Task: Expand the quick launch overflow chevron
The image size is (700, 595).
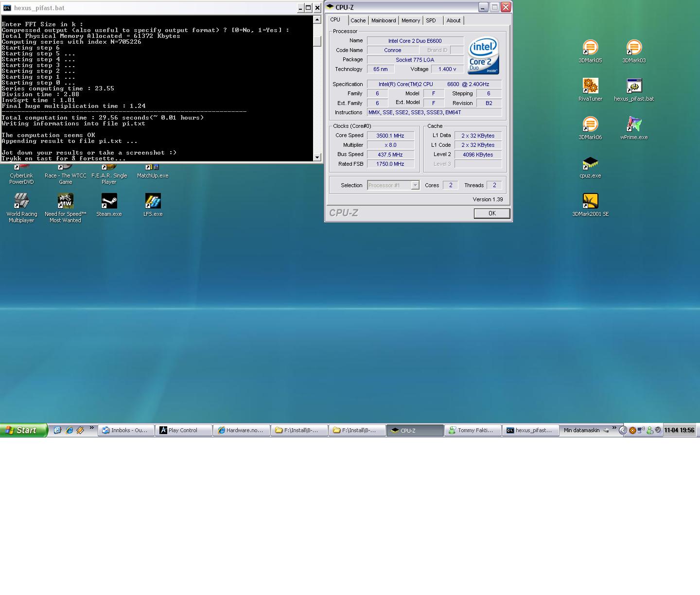Action: click(x=91, y=428)
